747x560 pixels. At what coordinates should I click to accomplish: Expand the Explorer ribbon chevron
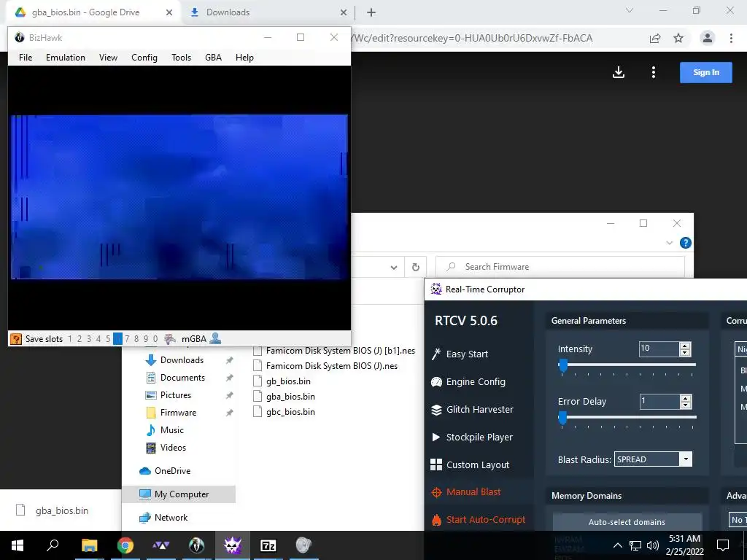670,243
